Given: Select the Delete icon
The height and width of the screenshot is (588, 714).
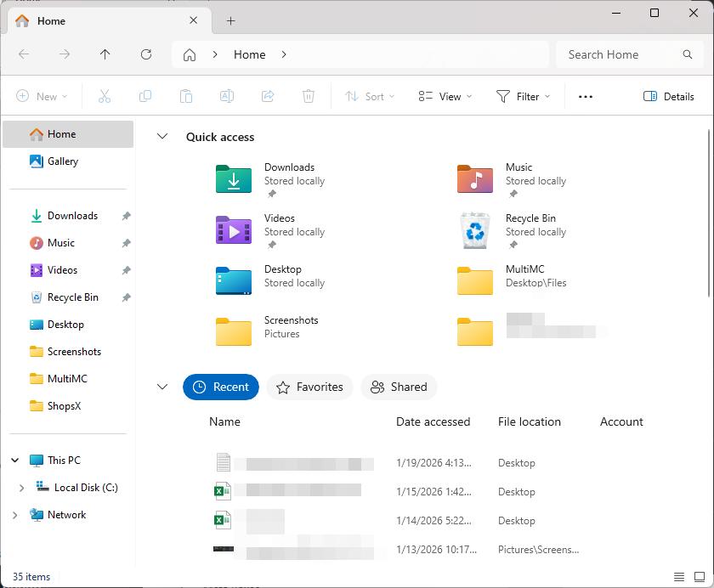Looking at the screenshot, I should (308, 96).
